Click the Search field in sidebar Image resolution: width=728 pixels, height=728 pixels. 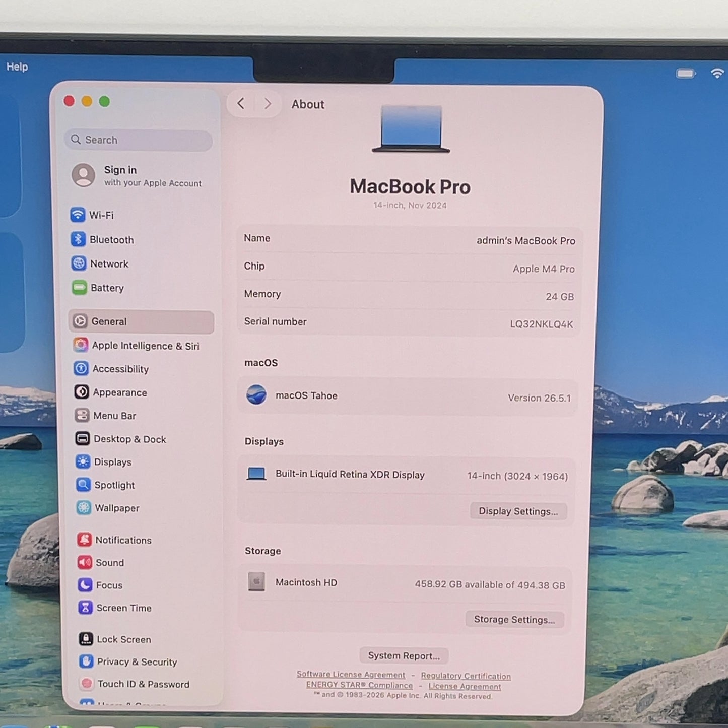(x=139, y=140)
